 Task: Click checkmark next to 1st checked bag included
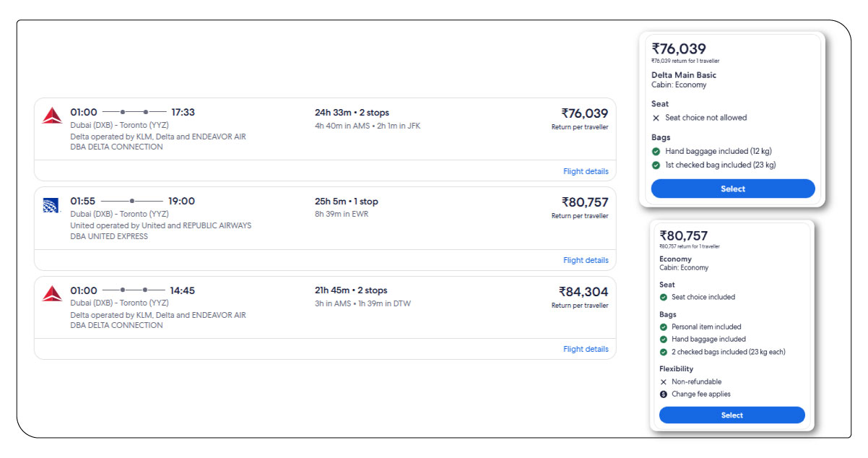656,165
